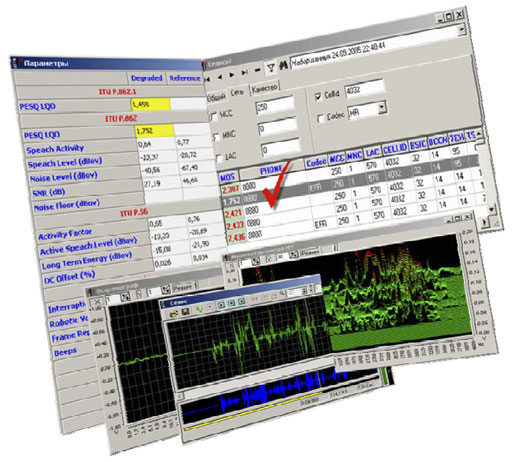Open search with the binoculars icon
The height and width of the screenshot is (462, 520).
(283, 65)
